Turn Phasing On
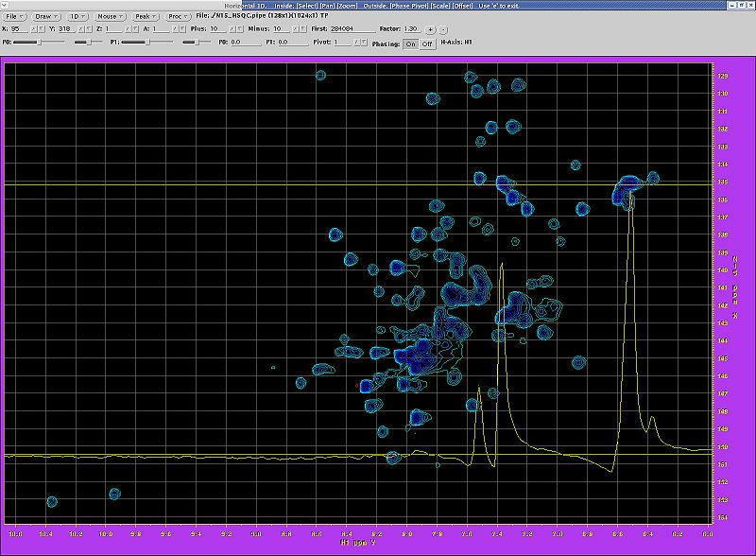Image resolution: width=756 pixels, height=556 pixels. tap(410, 43)
